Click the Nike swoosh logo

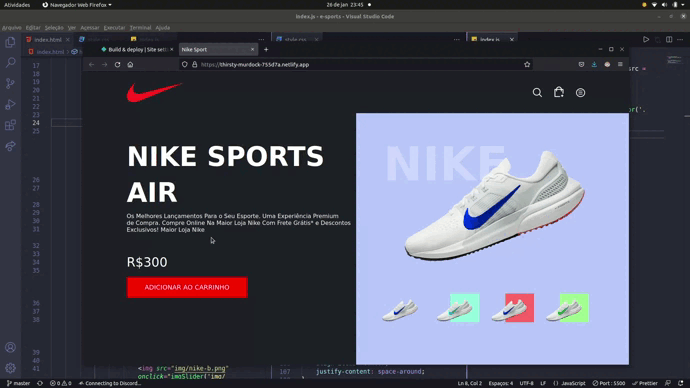point(154,92)
